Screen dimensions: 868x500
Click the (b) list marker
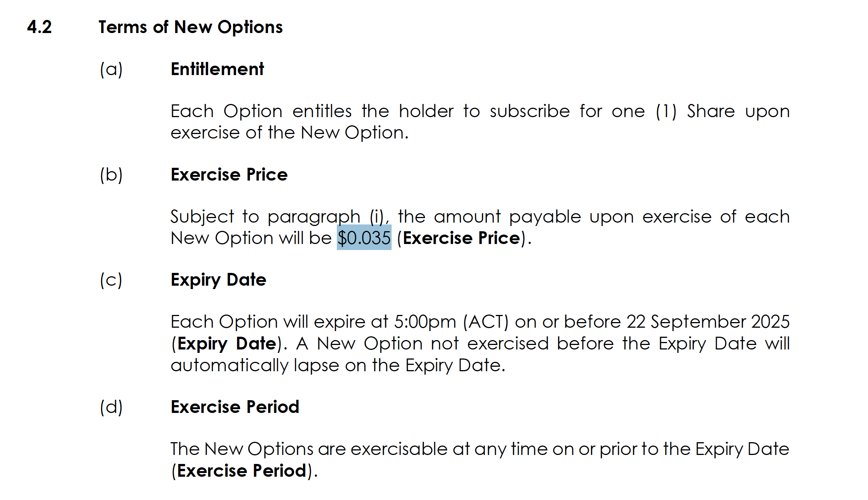coord(111,175)
